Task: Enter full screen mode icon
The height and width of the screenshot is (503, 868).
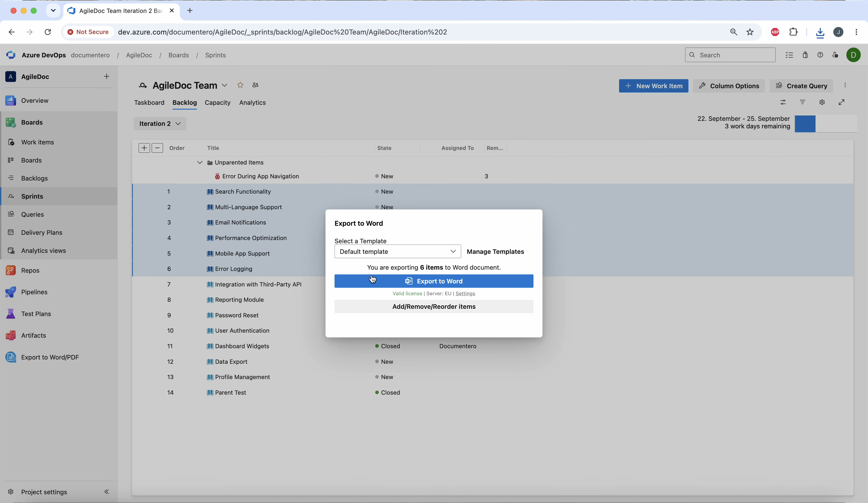Action: pos(842,102)
